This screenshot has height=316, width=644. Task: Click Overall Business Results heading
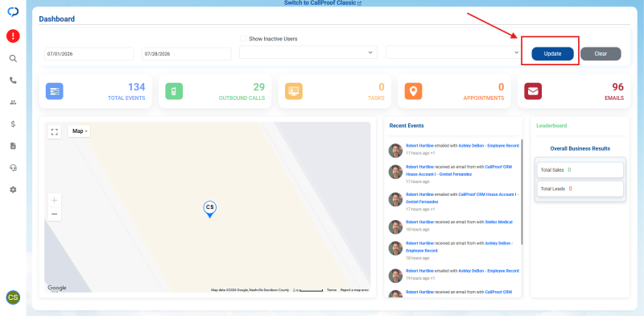pyautogui.click(x=580, y=148)
